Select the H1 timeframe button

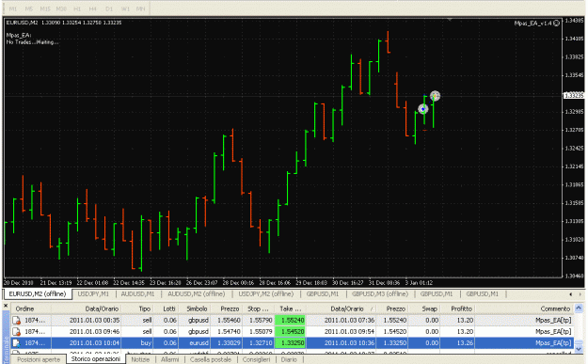(x=77, y=8)
